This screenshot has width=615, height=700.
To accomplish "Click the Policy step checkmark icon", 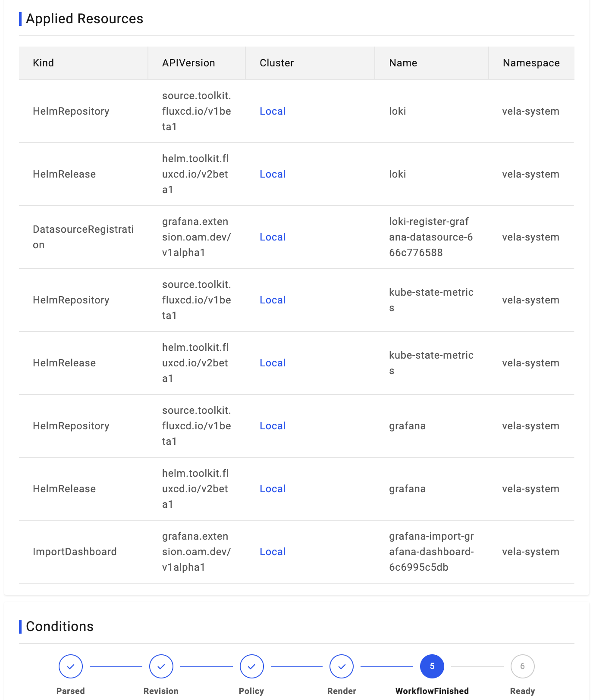I will coord(251,666).
